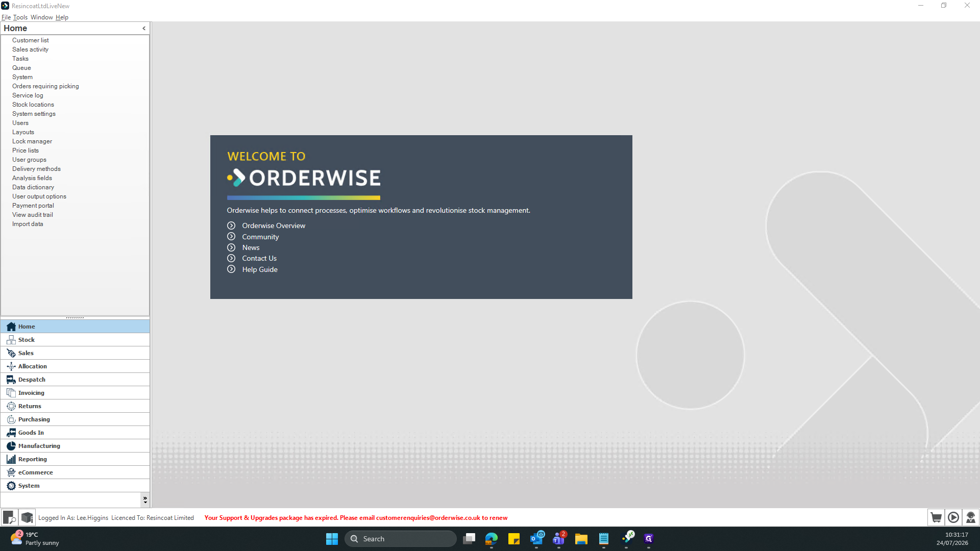Image resolution: width=980 pixels, height=551 pixels.
Task: Open Data dictionary
Action: coord(33,187)
